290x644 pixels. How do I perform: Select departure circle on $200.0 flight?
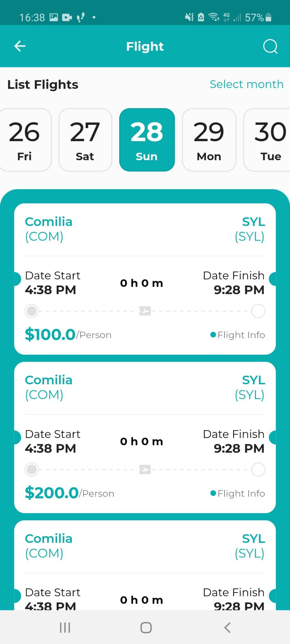(32, 469)
